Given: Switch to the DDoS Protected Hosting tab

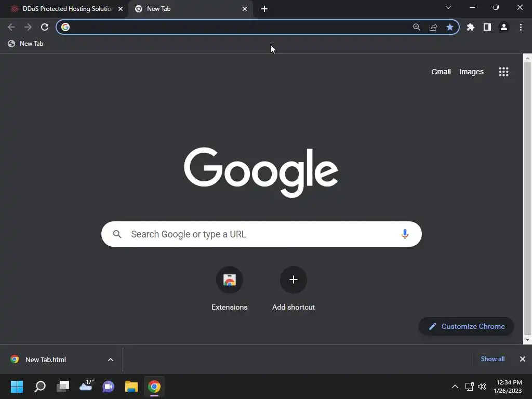Looking at the screenshot, I should (x=63, y=9).
